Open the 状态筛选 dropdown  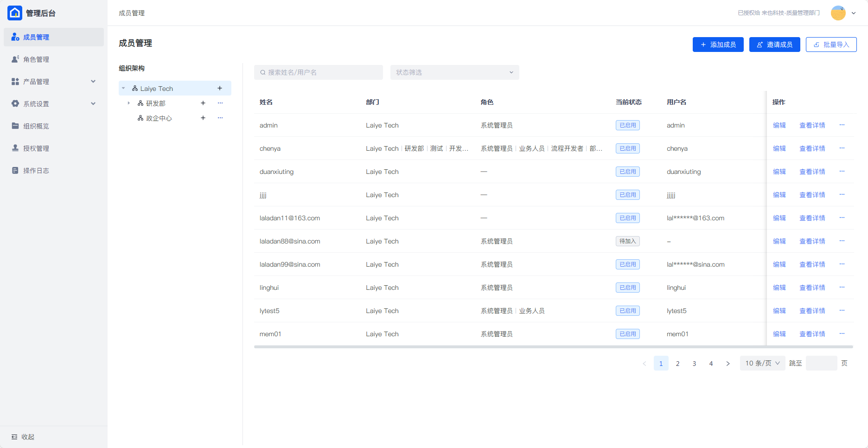tap(455, 72)
